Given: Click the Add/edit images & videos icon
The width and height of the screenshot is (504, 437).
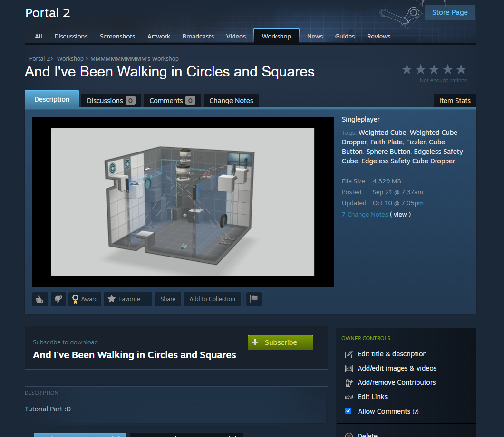Looking at the screenshot, I should pyautogui.click(x=348, y=368).
